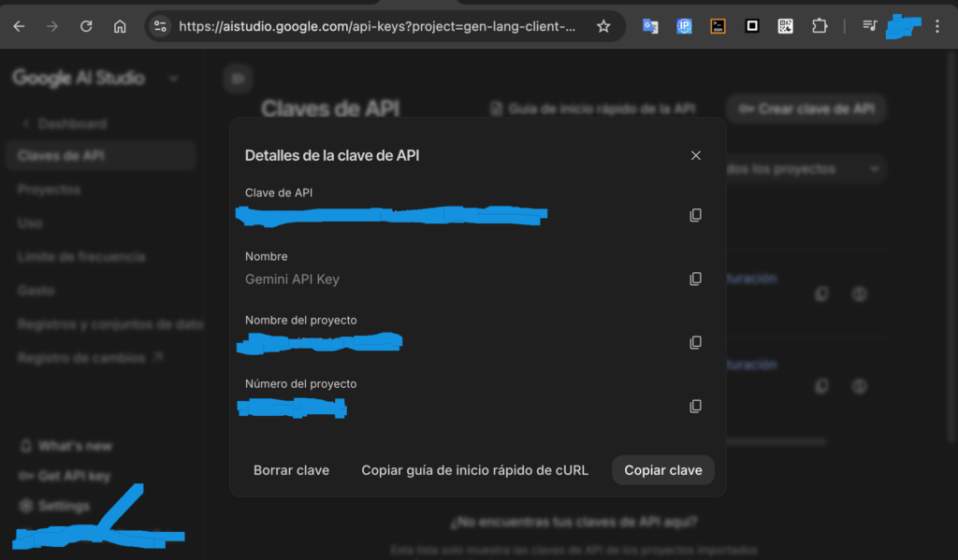Copy the Nombre del proyecto value
Viewport: 958px width, 560px height.
coord(695,342)
